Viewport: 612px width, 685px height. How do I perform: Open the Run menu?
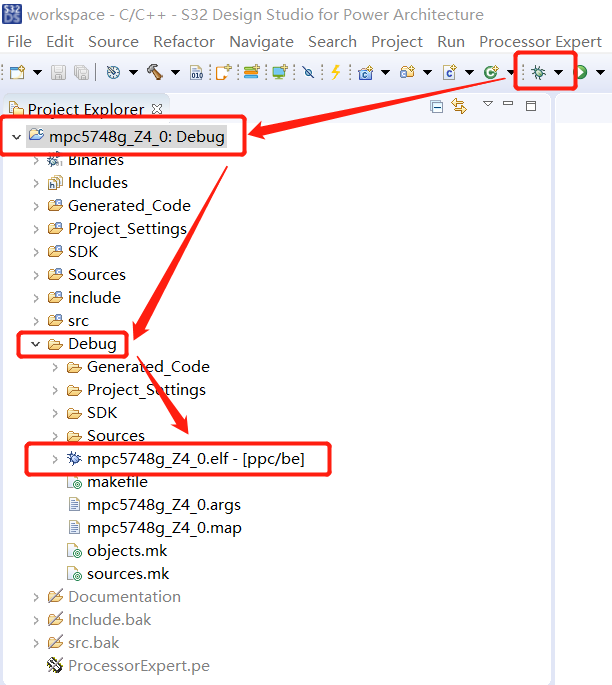click(x=451, y=42)
